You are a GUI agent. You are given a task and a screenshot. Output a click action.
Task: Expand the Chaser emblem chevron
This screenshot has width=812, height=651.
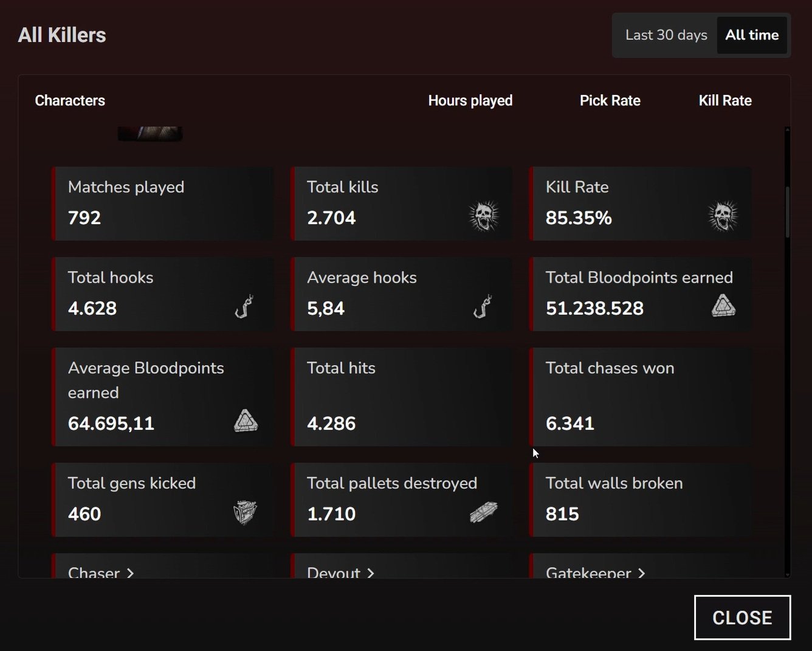[x=130, y=573]
